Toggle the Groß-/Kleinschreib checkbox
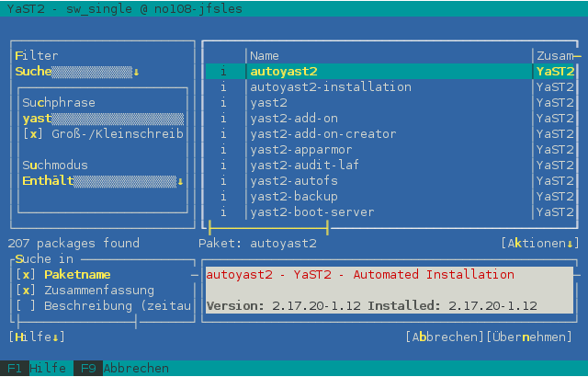The width and height of the screenshot is (588, 377). [33, 134]
